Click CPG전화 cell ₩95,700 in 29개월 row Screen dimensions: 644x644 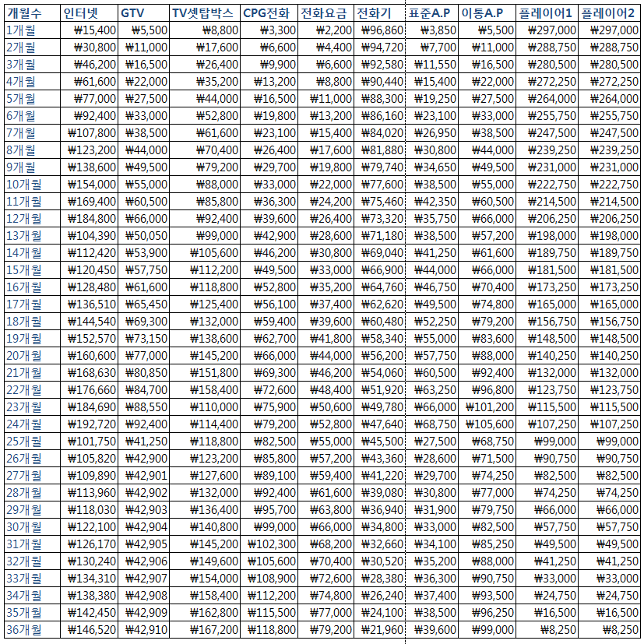[269, 510]
